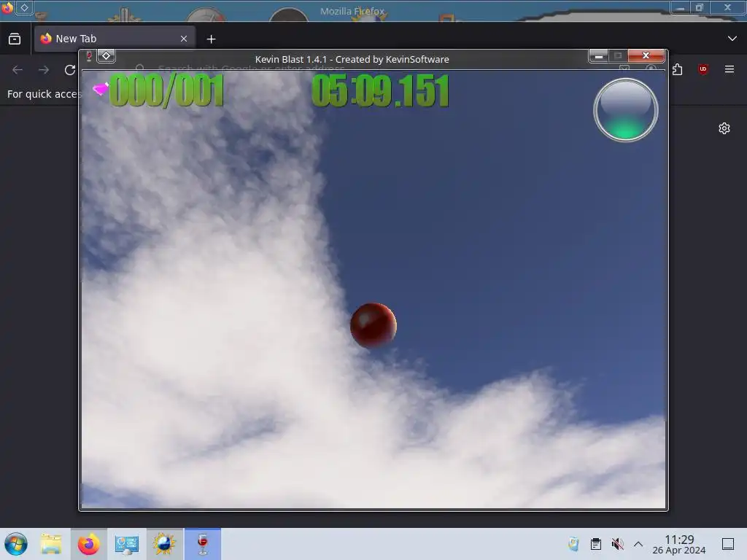Screen dimensions: 747x560
Task: Reload the page in Firefox
Action: (x=70, y=70)
